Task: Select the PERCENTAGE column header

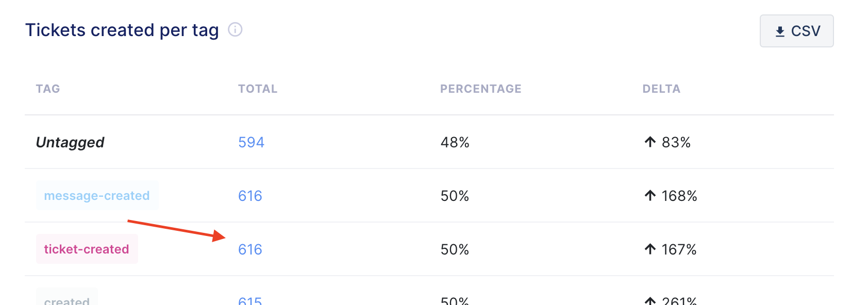Action: pos(481,89)
